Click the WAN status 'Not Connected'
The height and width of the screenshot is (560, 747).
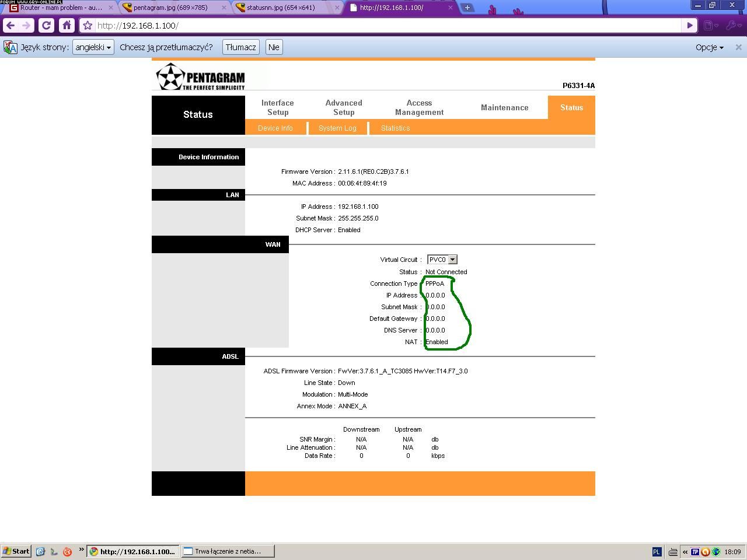(446, 272)
